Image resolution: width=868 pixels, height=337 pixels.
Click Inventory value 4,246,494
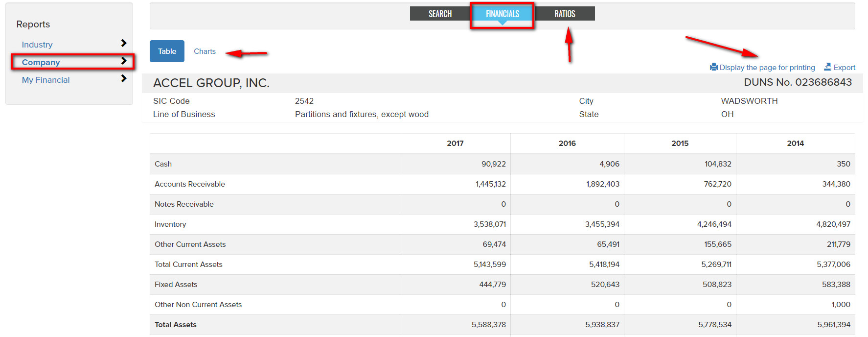coord(714,224)
